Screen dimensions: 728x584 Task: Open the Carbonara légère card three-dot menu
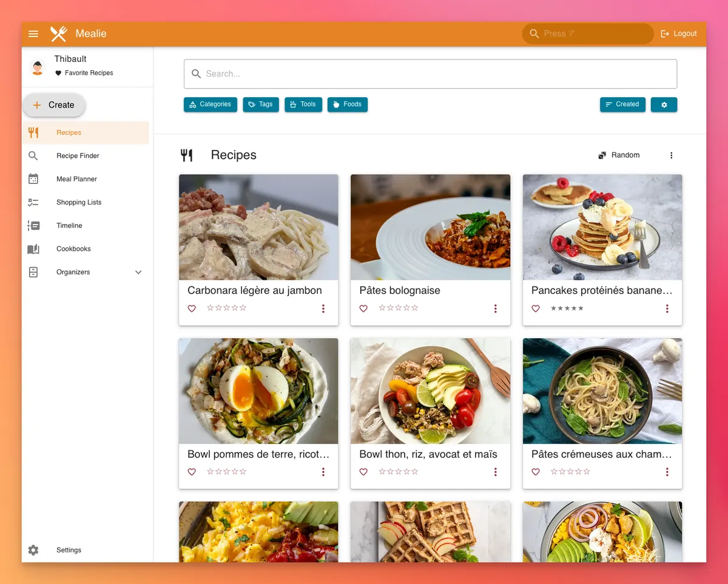coord(323,308)
